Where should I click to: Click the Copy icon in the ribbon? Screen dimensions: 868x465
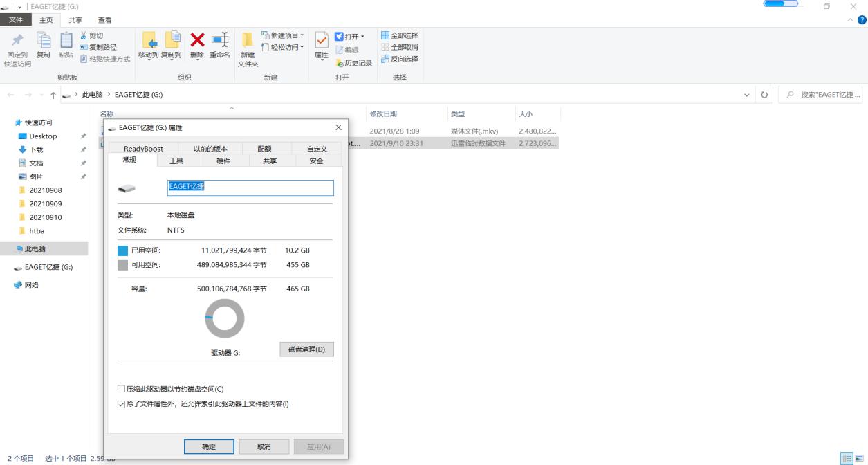click(x=43, y=40)
